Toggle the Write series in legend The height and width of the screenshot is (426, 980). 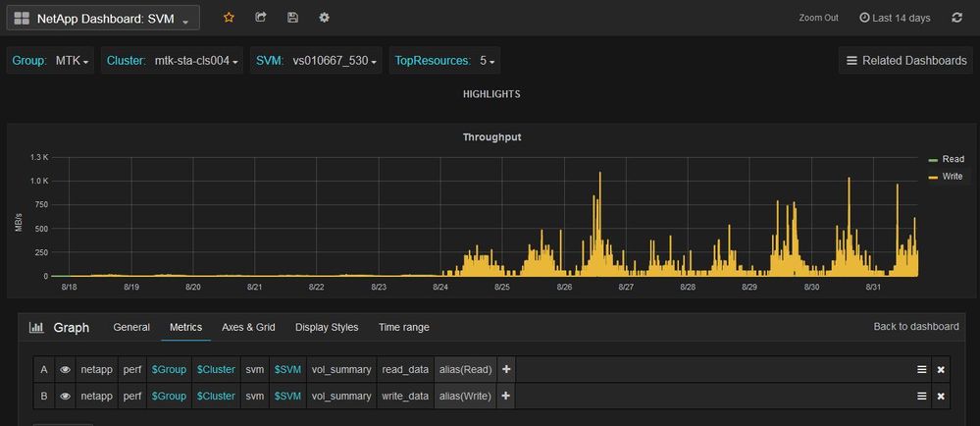(953, 177)
